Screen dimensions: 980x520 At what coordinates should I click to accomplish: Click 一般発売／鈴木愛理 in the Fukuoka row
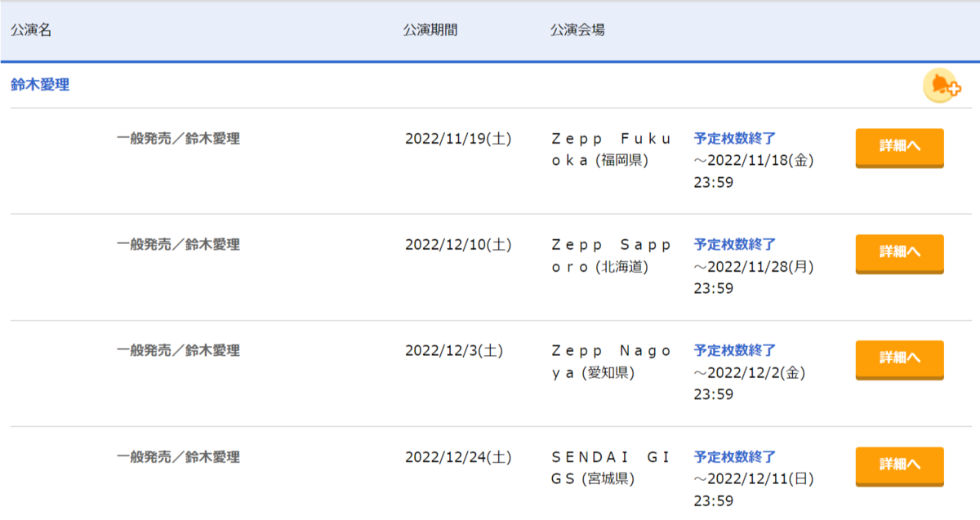tap(178, 139)
